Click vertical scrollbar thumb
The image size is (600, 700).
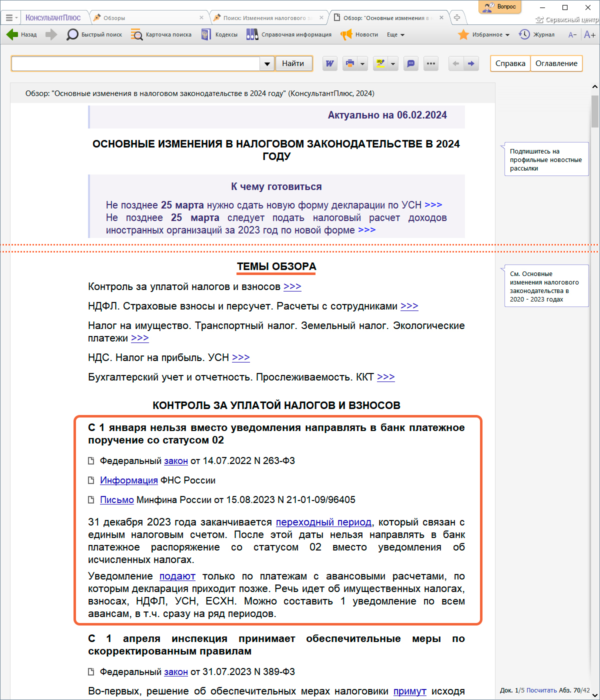coord(595,111)
